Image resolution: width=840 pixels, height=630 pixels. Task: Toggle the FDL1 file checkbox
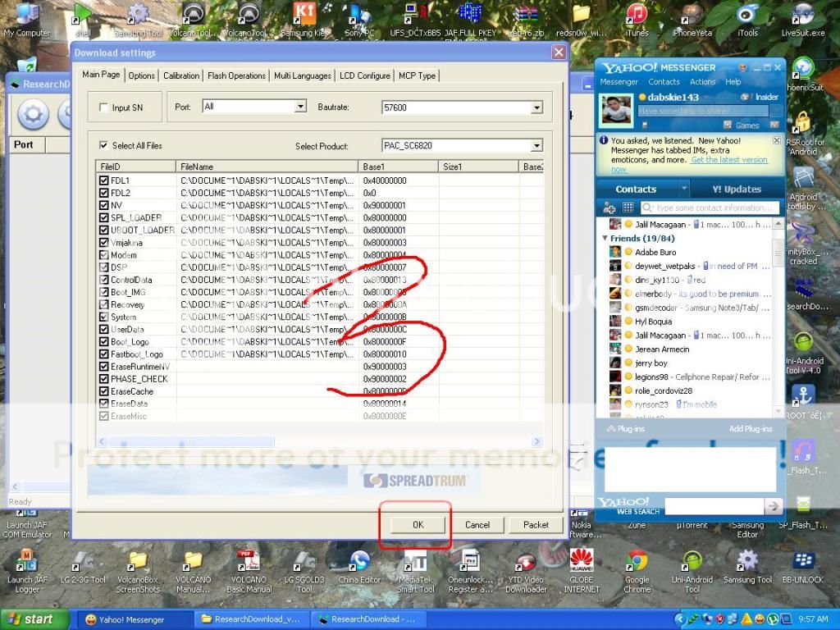point(104,180)
